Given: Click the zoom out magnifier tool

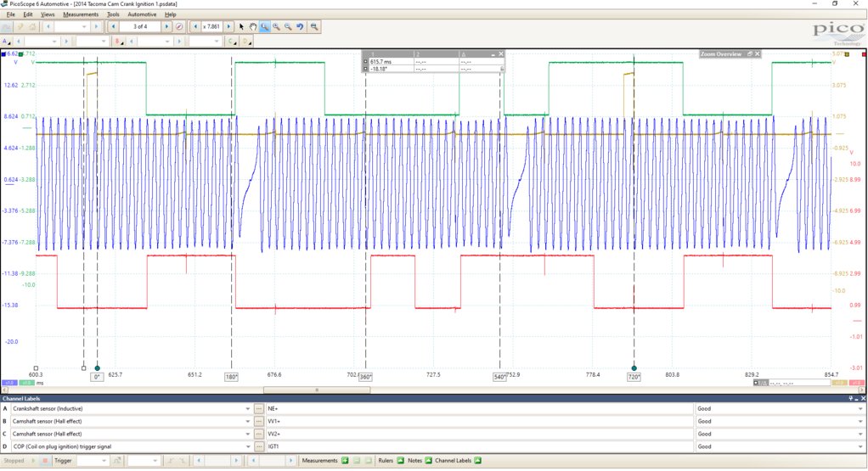Looking at the screenshot, I should point(288,26).
